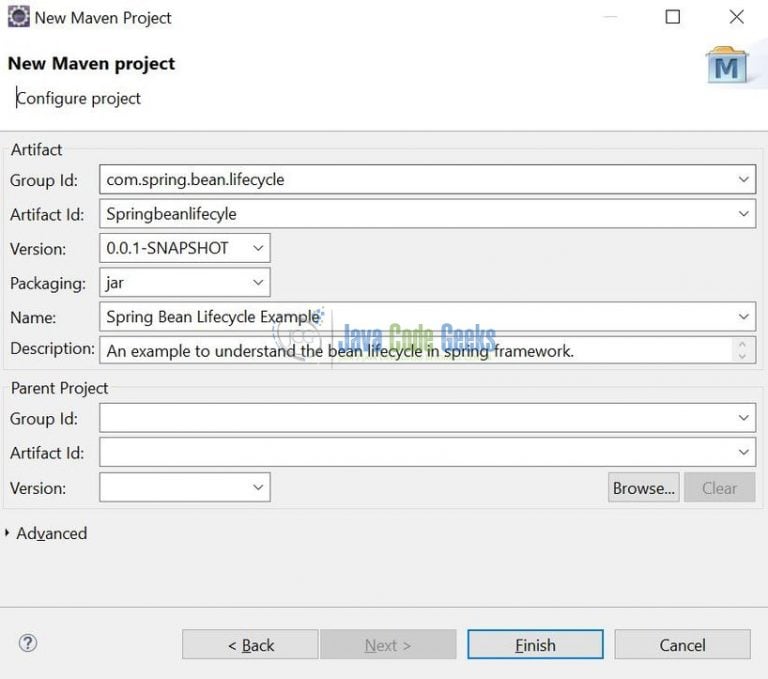
Task: Expand the Advanced section
Action: 7,533
